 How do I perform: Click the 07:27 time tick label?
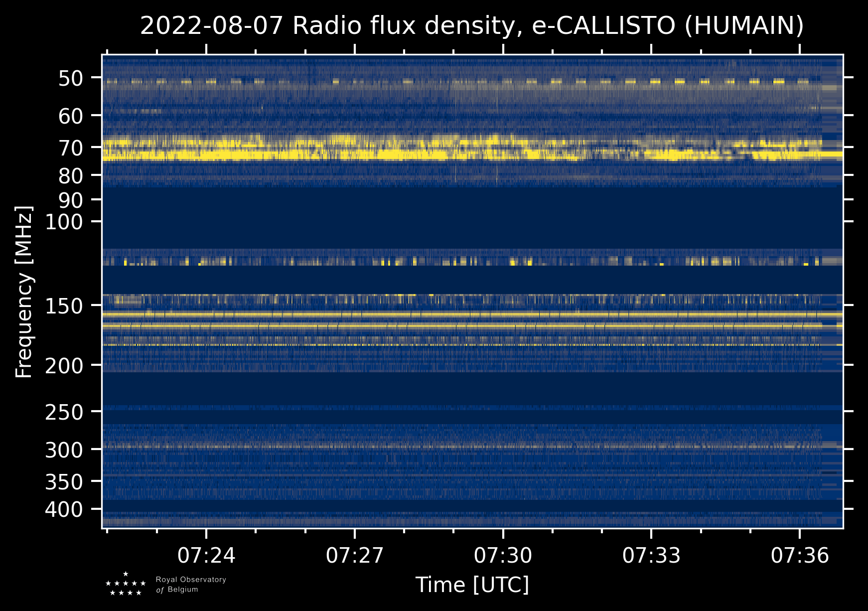coord(355,555)
